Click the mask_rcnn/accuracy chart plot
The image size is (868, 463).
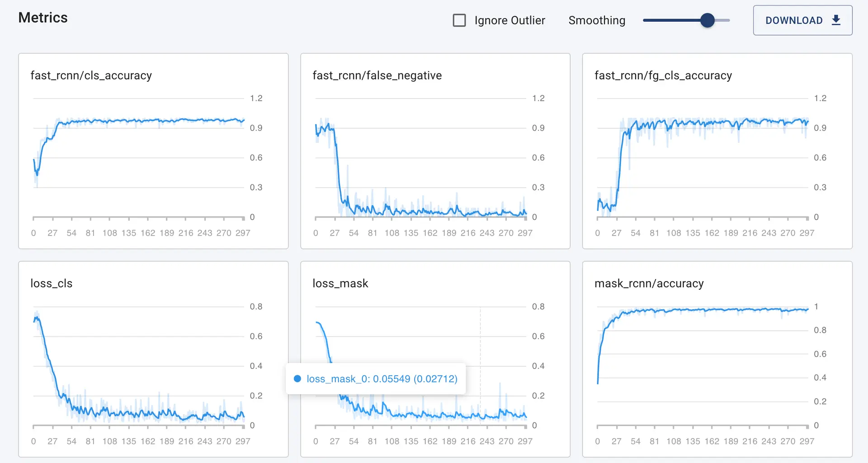point(703,366)
